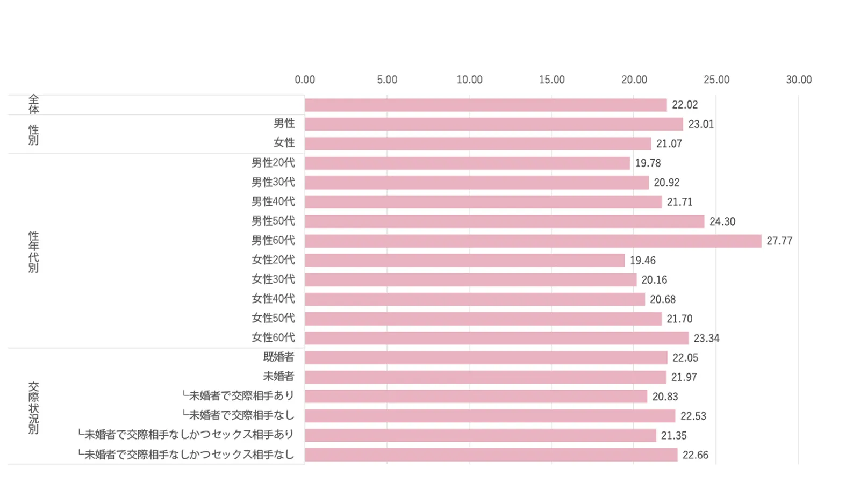Click the 全体 bar showing 22.02
The image size is (860, 504).
(485, 105)
